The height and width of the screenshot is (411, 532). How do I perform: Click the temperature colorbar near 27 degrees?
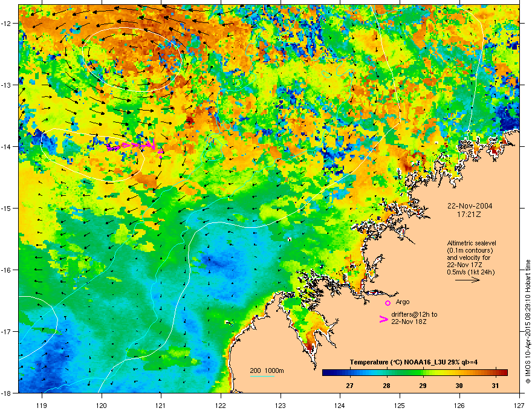(349, 373)
